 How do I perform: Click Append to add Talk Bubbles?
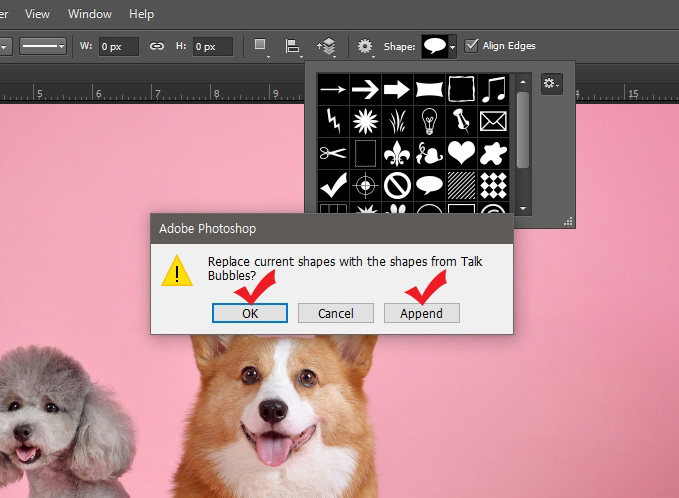click(421, 313)
